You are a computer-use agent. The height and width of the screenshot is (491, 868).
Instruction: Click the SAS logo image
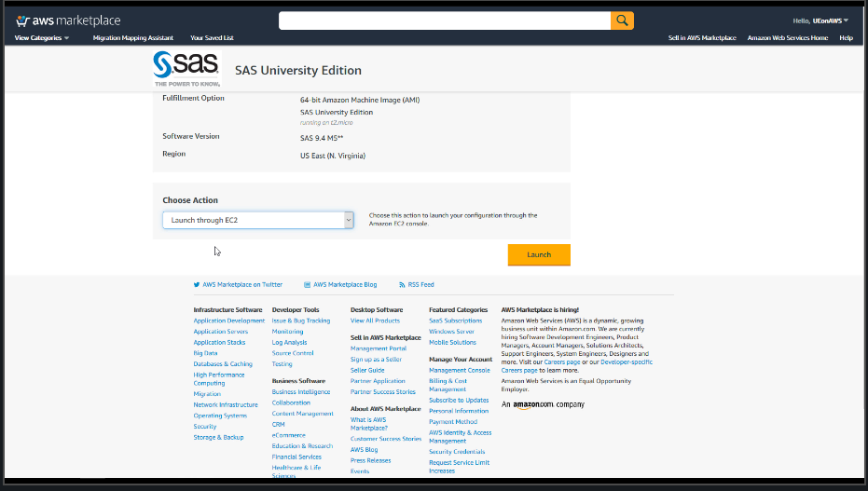(x=187, y=69)
